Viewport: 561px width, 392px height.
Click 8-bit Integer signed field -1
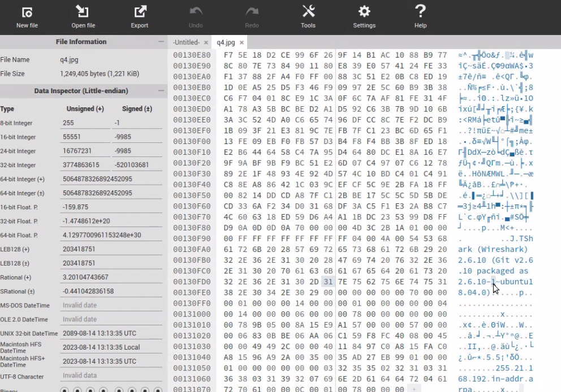137,123
